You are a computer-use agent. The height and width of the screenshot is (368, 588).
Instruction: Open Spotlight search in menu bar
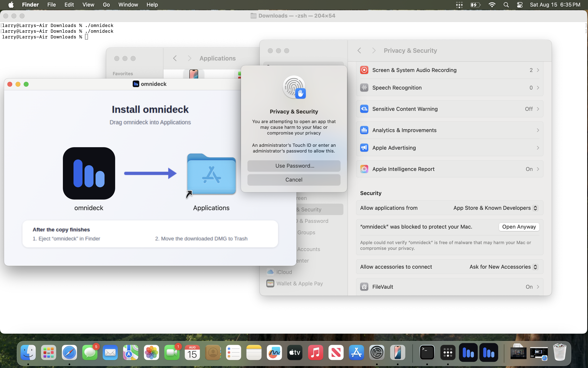point(506,5)
